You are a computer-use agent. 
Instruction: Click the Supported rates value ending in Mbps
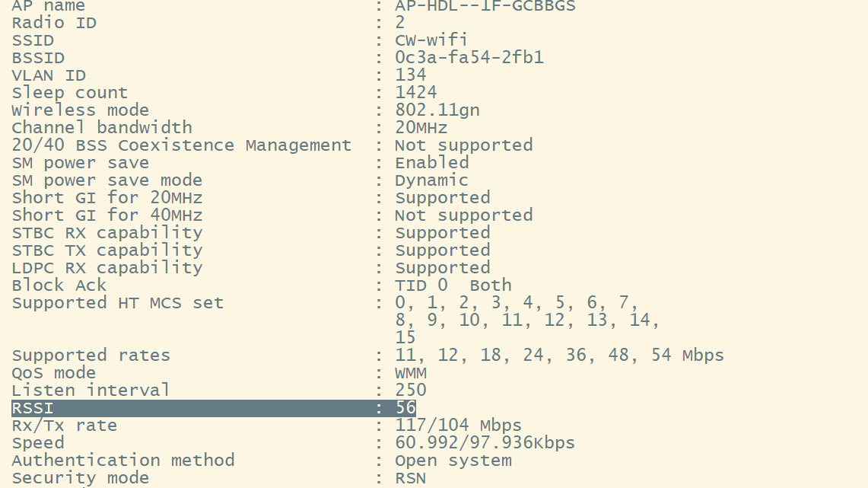[x=559, y=356]
